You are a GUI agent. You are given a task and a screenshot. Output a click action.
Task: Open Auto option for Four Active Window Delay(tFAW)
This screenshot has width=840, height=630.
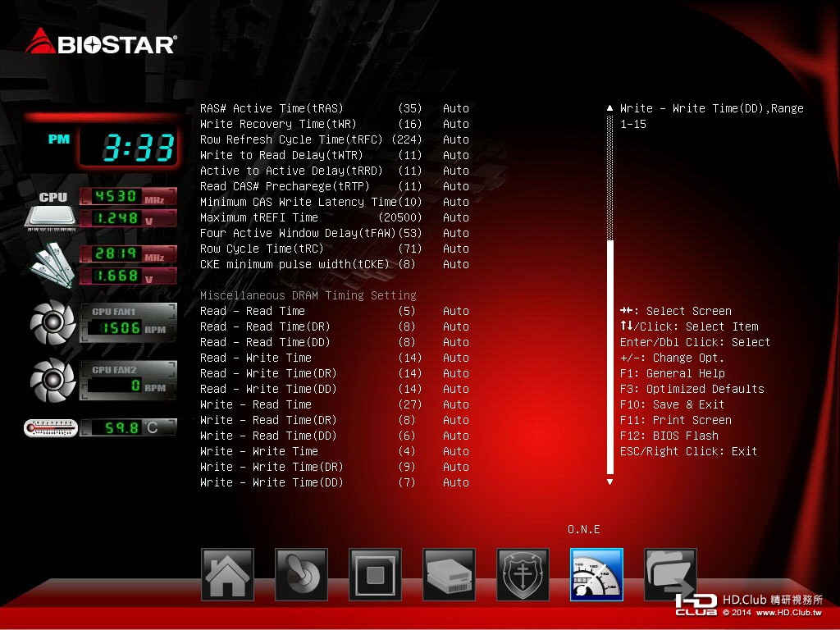[x=456, y=233]
